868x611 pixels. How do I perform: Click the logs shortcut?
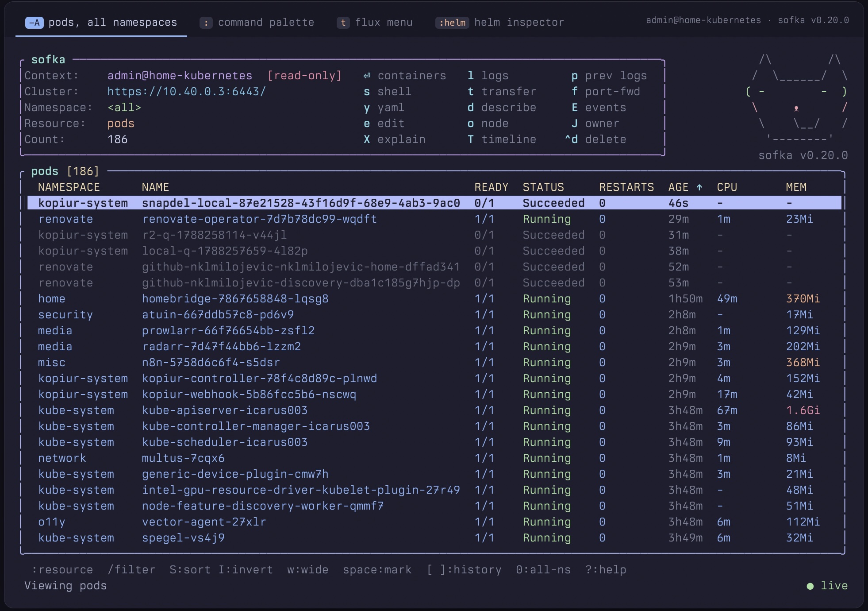click(488, 76)
